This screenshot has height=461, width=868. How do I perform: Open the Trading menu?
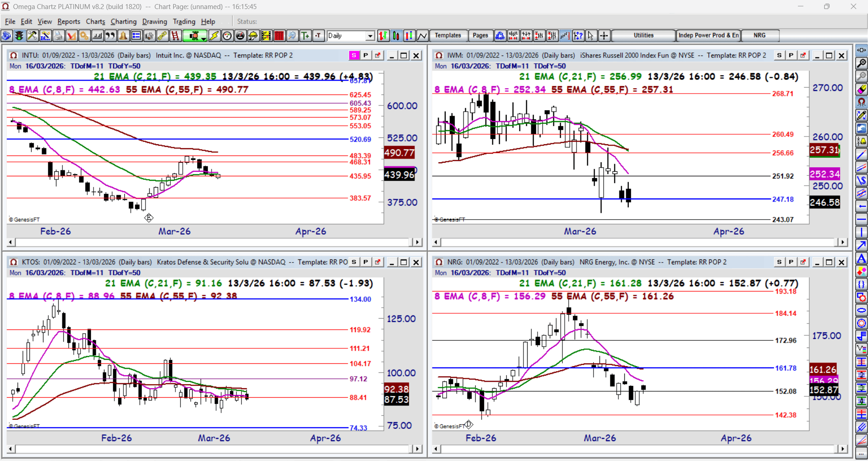184,22
